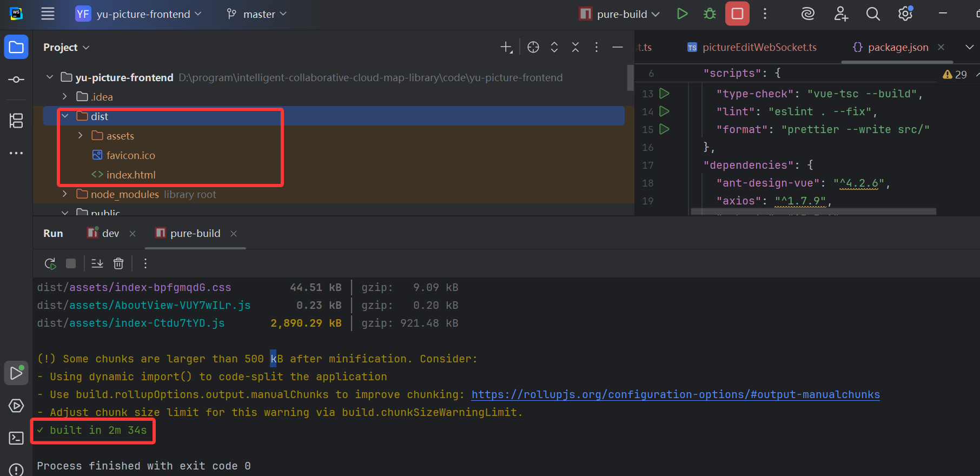Stop the running pure-build process
The image size is (980, 476).
point(737,14)
